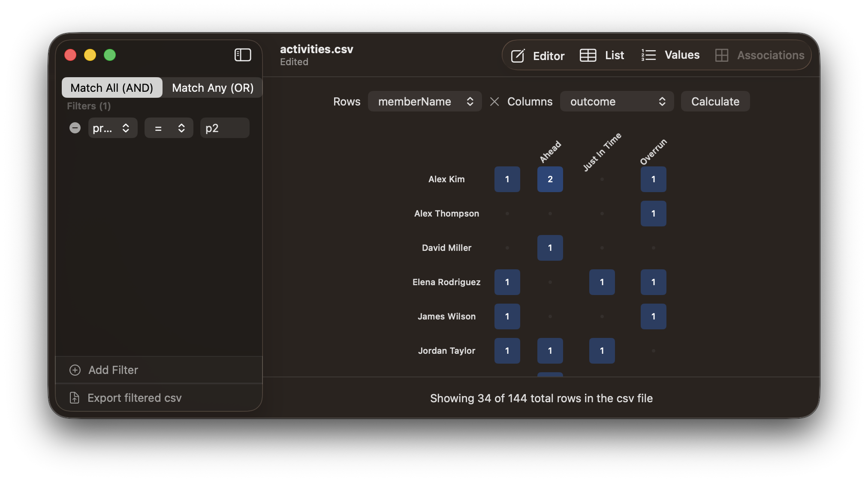Select Match All (AND) mode
The width and height of the screenshot is (868, 482).
point(112,88)
